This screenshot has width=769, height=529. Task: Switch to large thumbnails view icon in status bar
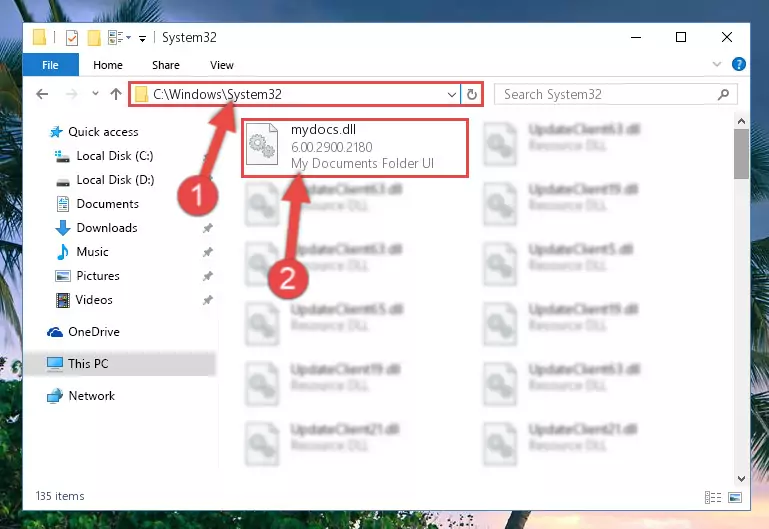coord(735,498)
